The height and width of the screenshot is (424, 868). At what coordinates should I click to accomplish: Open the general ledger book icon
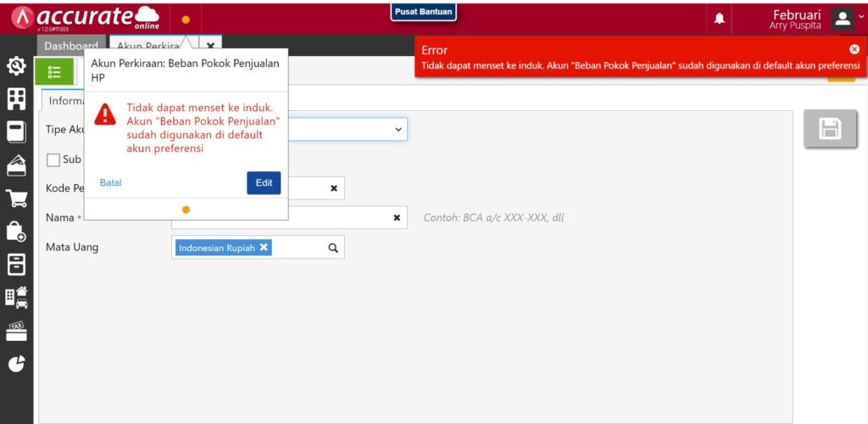click(16, 132)
